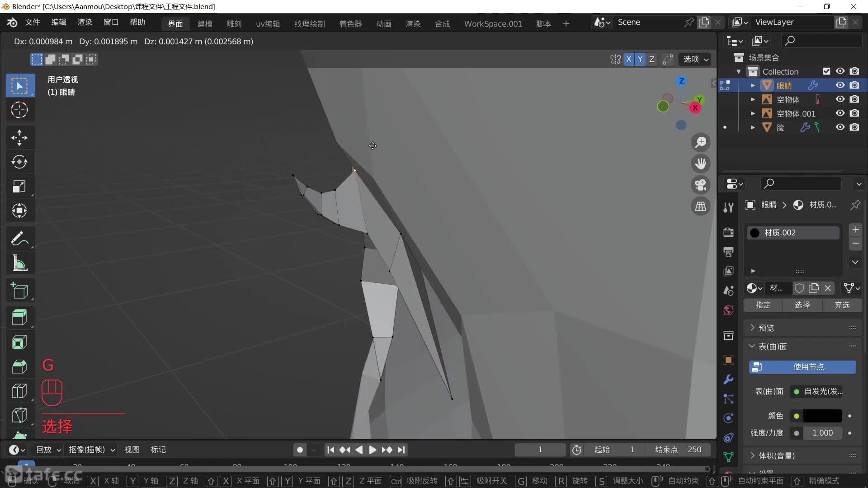Click the 强度/力度 value field
Image resolution: width=868 pixels, height=488 pixels.
[822, 433]
